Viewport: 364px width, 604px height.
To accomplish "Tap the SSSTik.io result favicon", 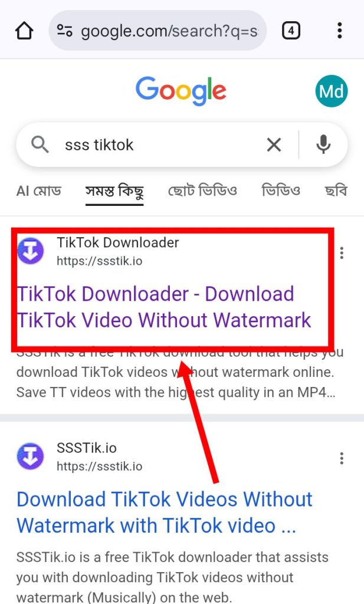I will coord(31,457).
